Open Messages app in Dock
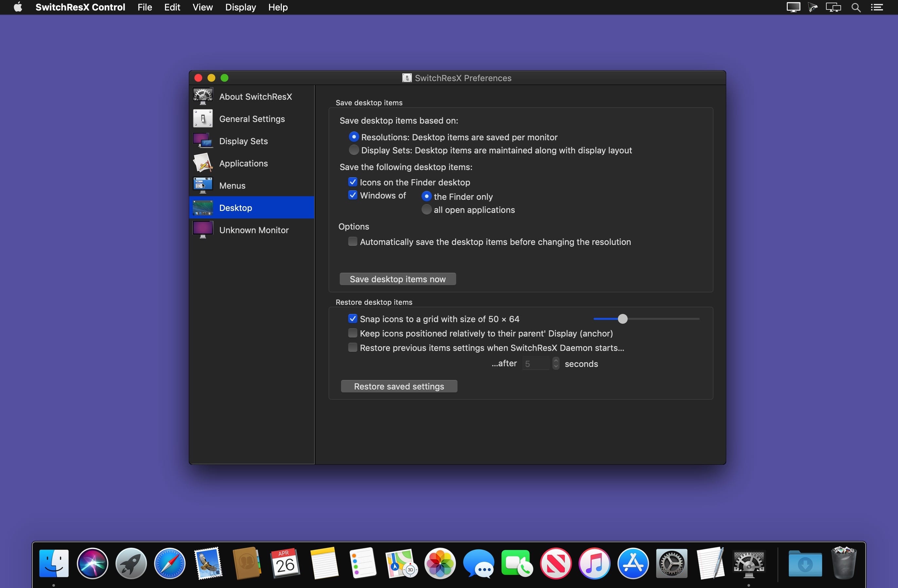 click(x=478, y=563)
